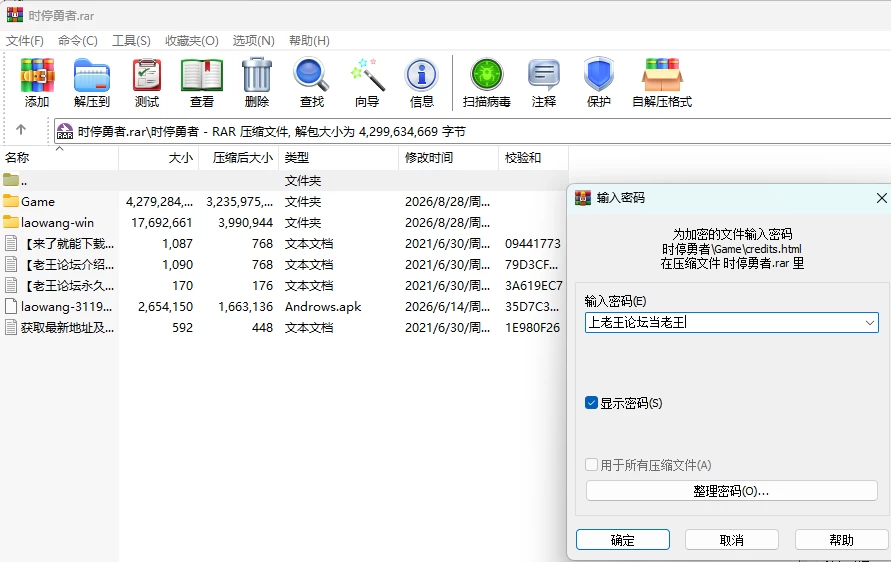
Task: Click the 【来了就能下载 text file icon
Action: pos(11,243)
